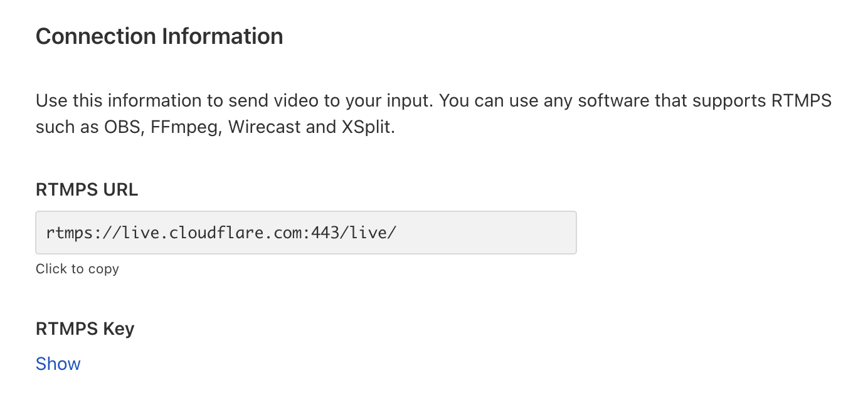This screenshot has width=868, height=405.
Task: Click the copy helper text below the URL
Action: (77, 268)
